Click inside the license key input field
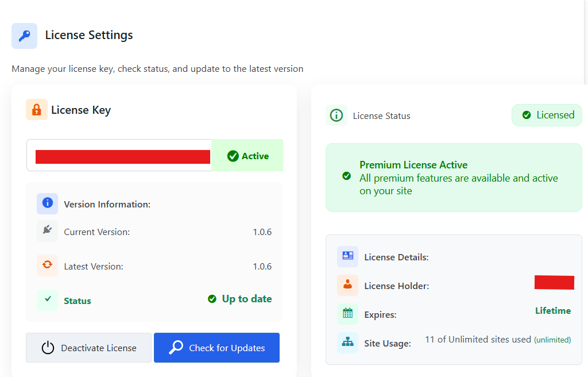Screen dimensions: 588x377 (x=119, y=156)
